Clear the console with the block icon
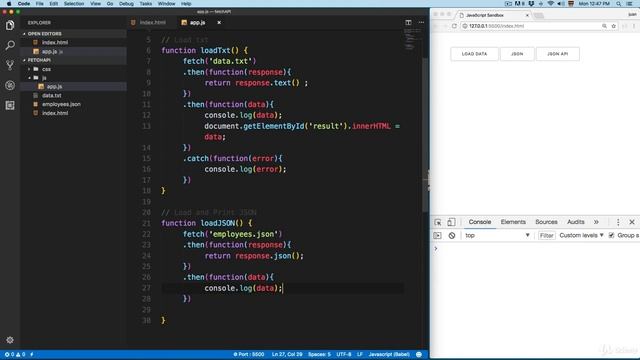Image resolution: width=640 pixels, height=360 pixels. pos(451,236)
